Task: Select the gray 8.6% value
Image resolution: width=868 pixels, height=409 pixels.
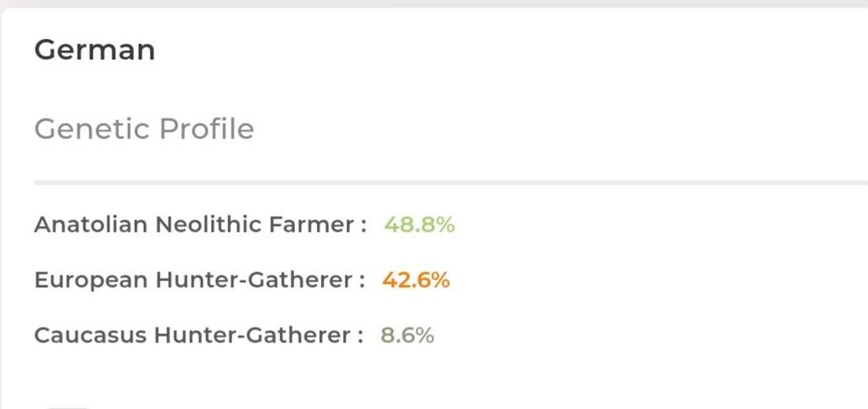Action: (408, 335)
